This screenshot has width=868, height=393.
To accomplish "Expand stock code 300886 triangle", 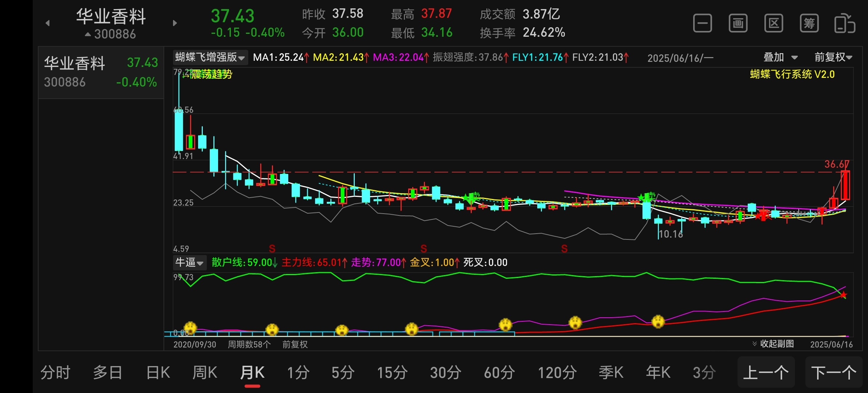I will (88, 35).
